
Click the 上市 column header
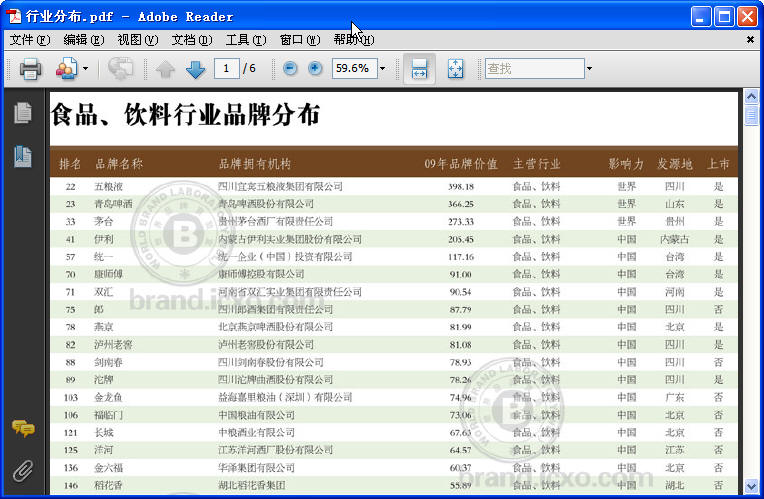pyautogui.click(x=718, y=164)
